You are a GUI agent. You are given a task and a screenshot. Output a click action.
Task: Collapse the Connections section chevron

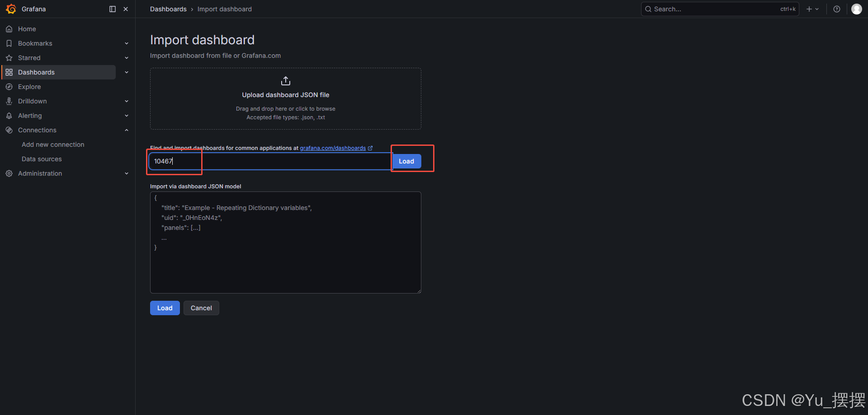click(127, 130)
